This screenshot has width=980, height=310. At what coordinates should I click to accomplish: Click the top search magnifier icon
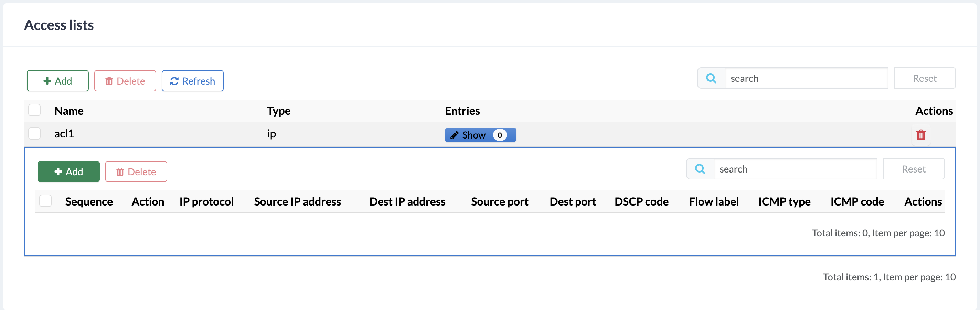point(711,79)
